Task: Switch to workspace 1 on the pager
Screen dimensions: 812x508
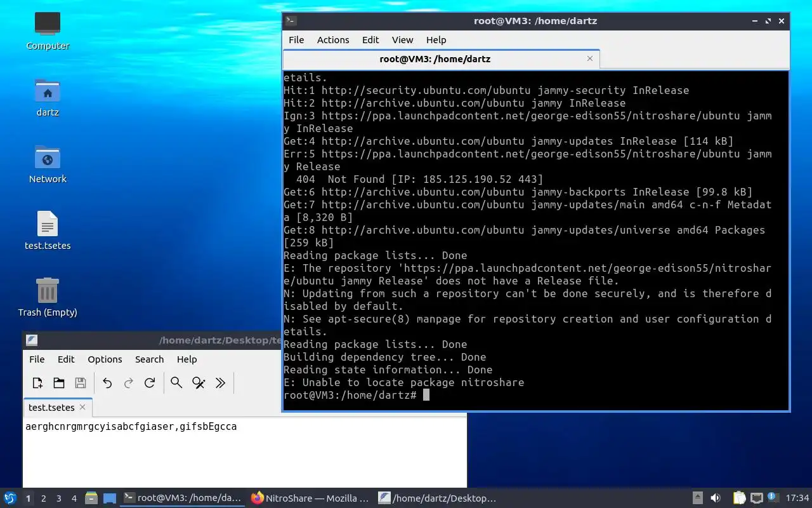Action: point(28,498)
